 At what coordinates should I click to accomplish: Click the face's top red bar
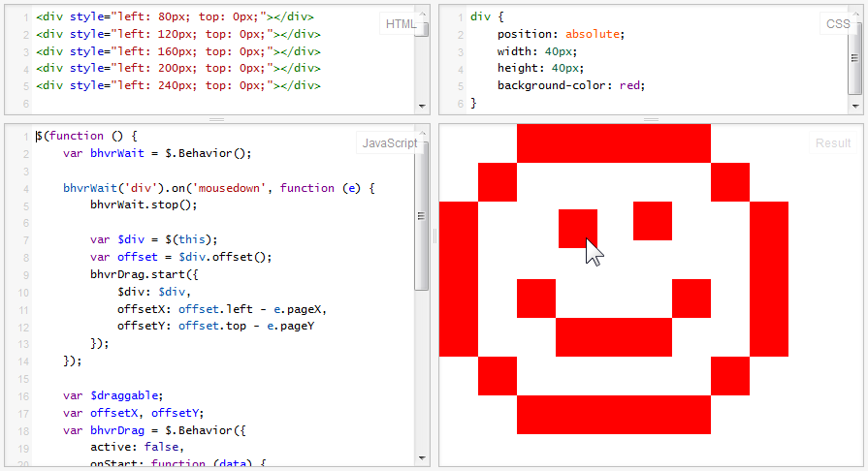click(x=614, y=143)
